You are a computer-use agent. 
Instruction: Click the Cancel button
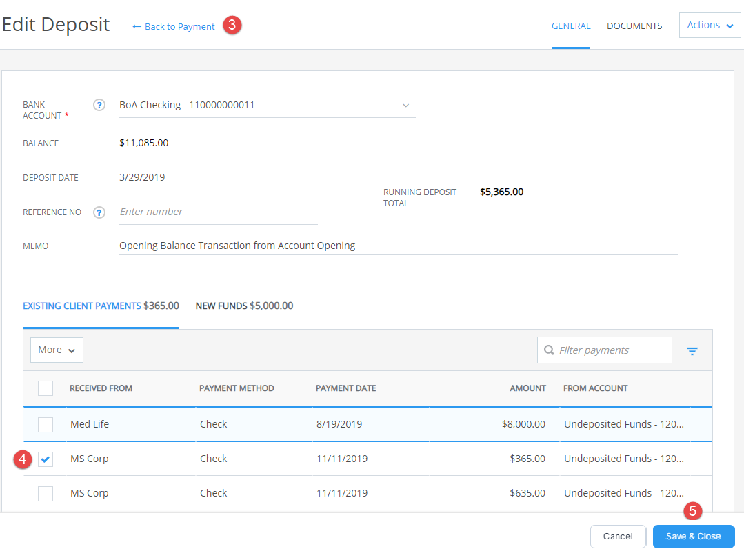[618, 537]
